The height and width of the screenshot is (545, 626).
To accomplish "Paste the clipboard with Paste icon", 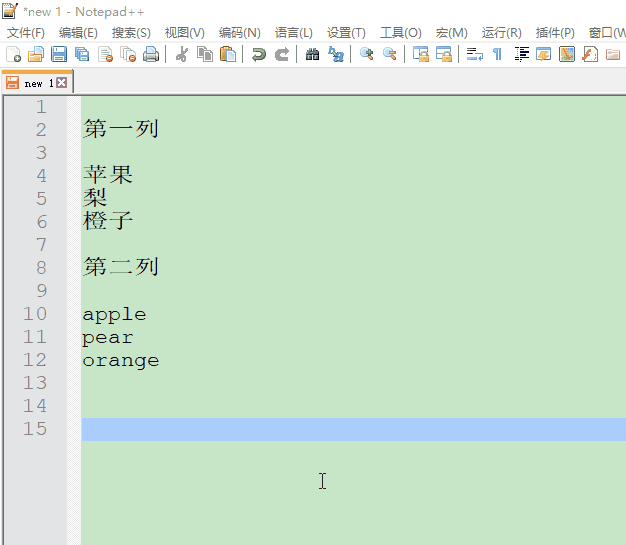I will 228,54.
